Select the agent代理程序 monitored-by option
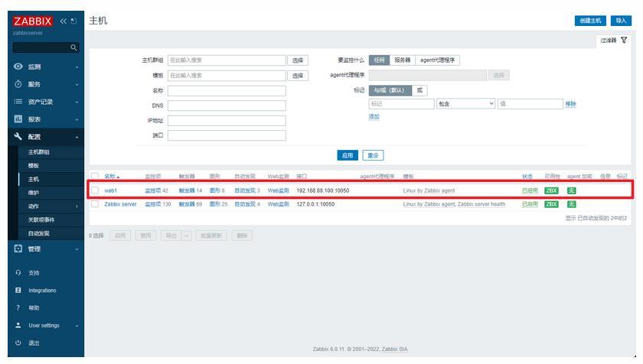This screenshot has height=364, width=643. coord(438,60)
